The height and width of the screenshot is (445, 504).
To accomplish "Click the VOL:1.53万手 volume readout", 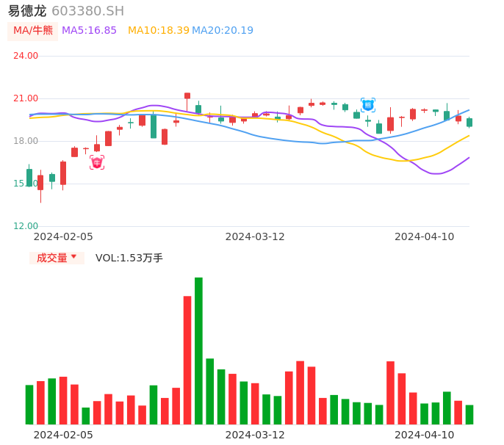I will click(x=129, y=258).
